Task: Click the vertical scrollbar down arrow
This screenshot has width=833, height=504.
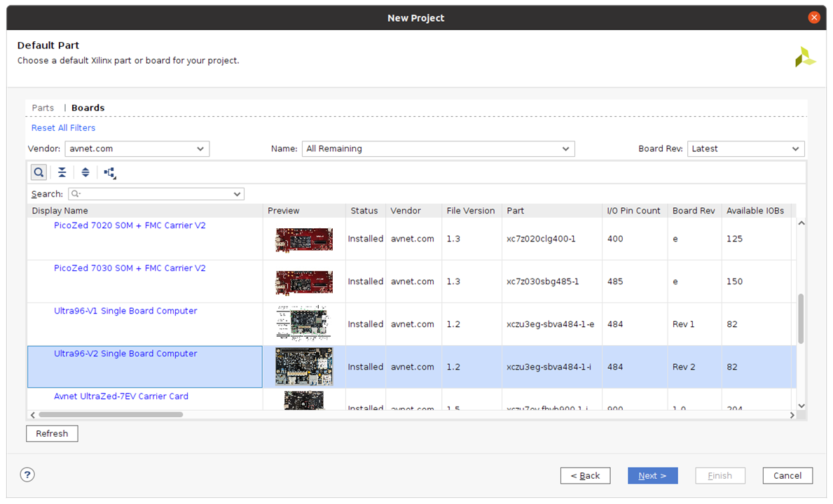Action: point(801,406)
